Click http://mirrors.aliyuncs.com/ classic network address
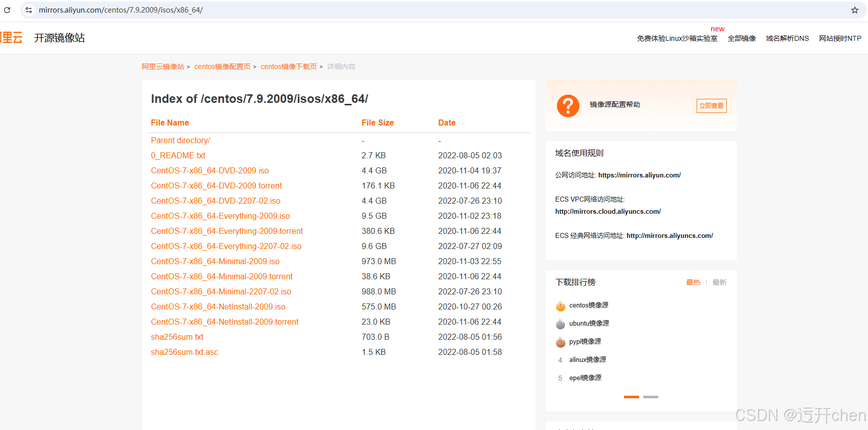The width and height of the screenshot is (868, 430). point(669,236)
